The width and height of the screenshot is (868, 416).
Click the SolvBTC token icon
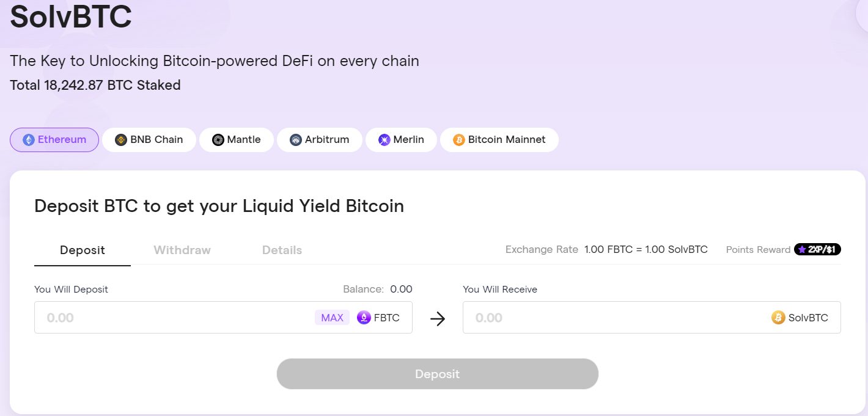(x=778, y=318)
